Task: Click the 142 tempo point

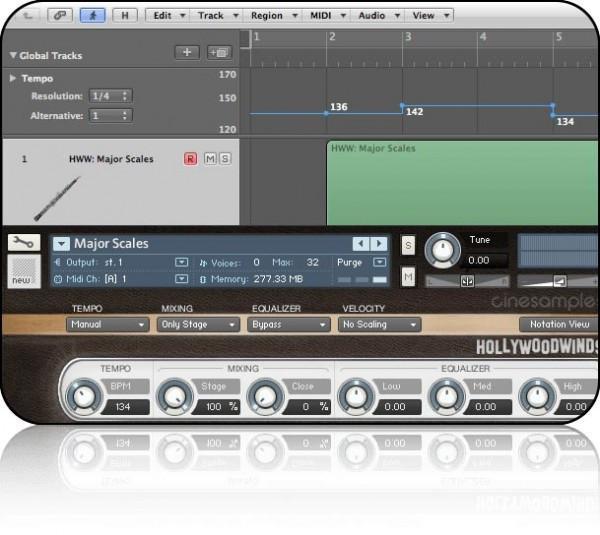Action: click(402, 105)
